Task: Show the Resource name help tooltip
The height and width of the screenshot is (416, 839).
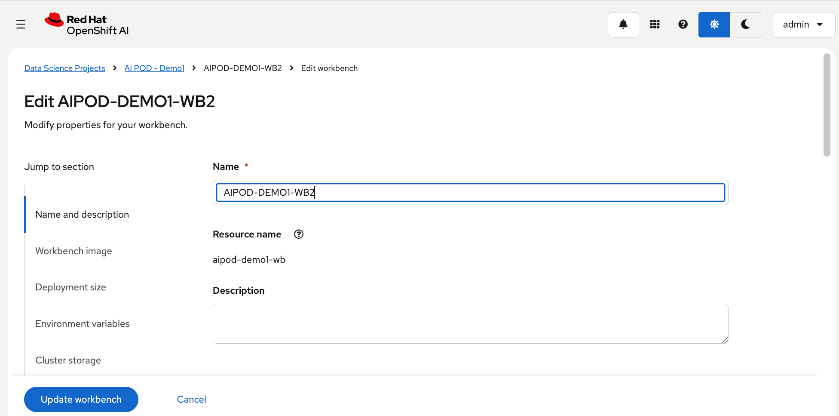Action: (x=299, y=234)
